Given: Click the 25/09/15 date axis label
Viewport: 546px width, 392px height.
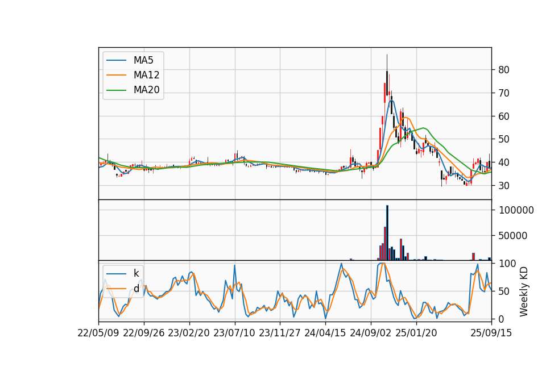Looking at the screenshot, I should (x=491, y=333).
